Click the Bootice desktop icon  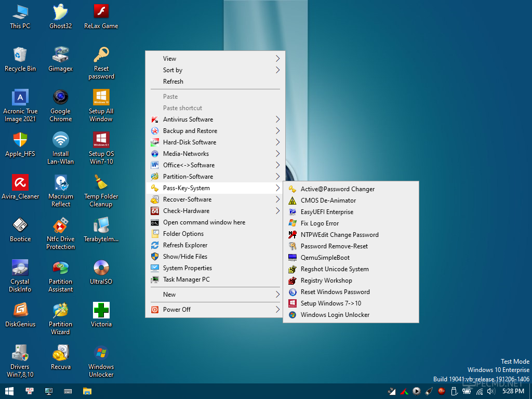pyautogui.click(x=20, y=230)
